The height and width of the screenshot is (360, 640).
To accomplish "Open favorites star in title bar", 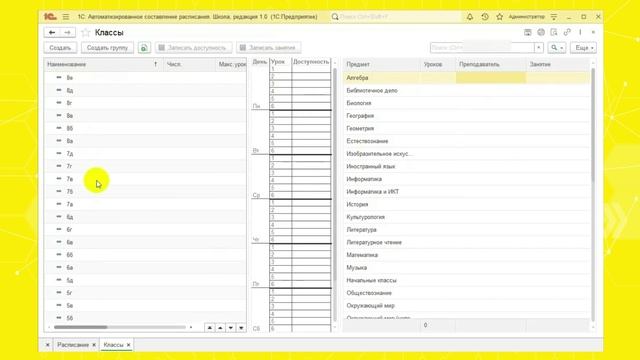I will (500, 17).
